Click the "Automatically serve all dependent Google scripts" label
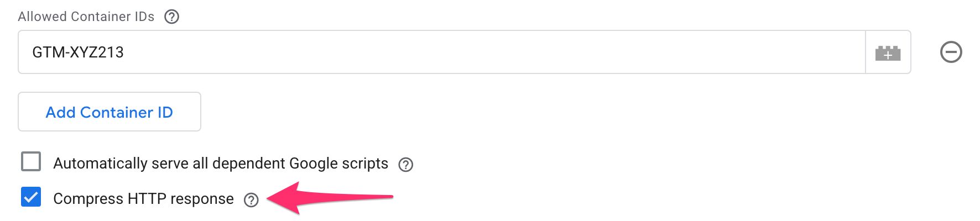 pos(221,164)
